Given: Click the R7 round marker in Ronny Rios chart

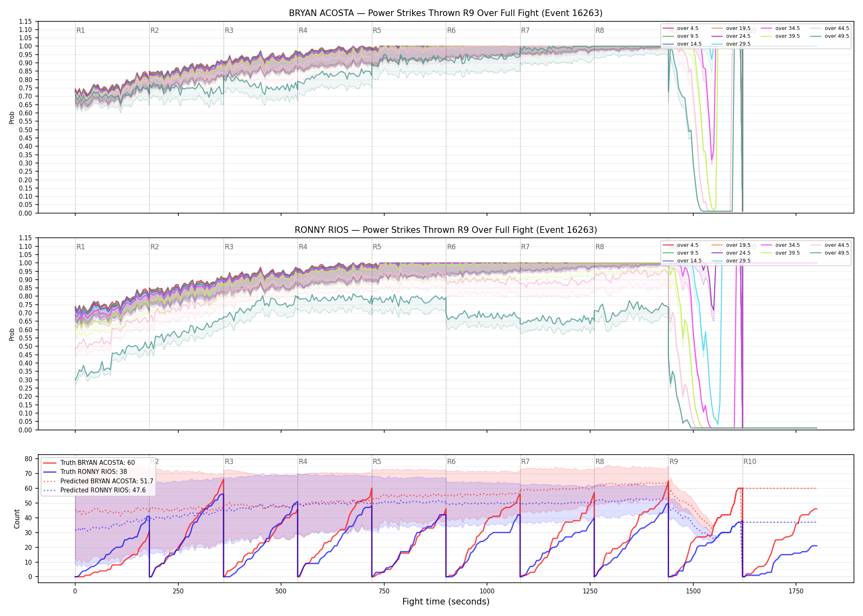Looking at the screenshot, I should tap(525, 247).
